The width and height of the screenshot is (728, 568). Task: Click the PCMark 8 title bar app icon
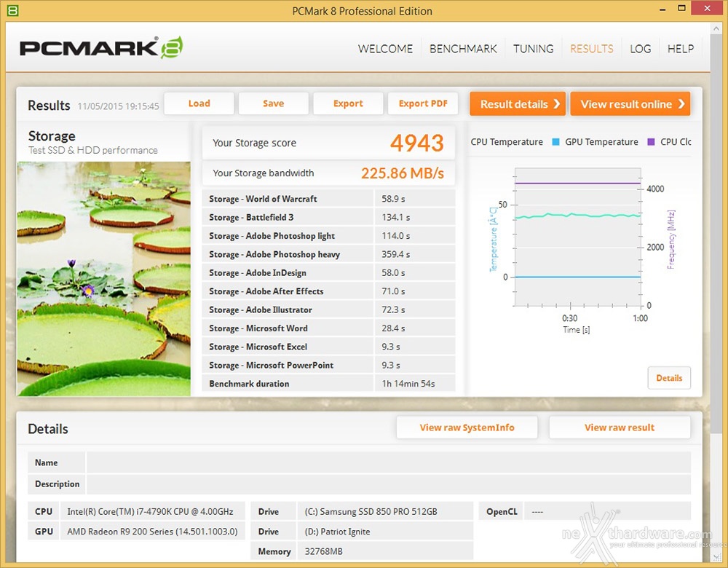point(13,10)
